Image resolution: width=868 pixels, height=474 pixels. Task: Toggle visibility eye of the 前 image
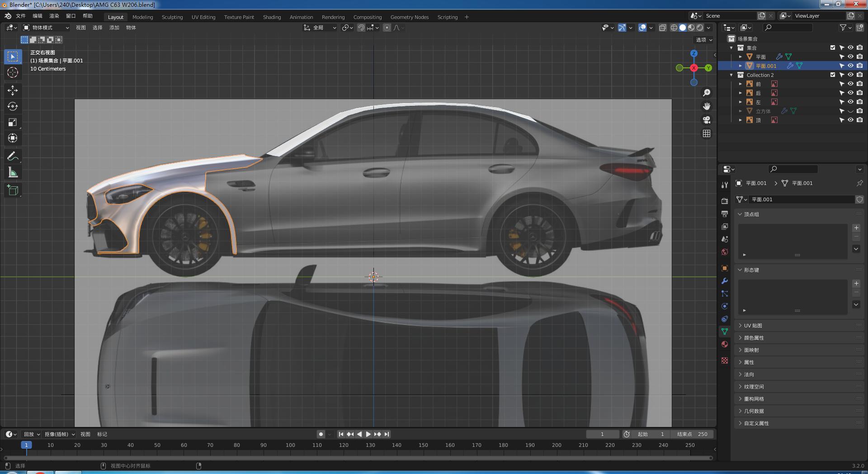[x=850, y=84]
